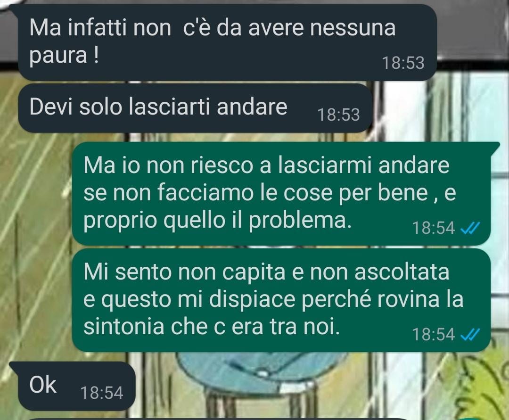Click the blue read ticks on 'proprio quello il problema'
Image resolution: width=509 pixels, height=420 pixels.
click(470, 229)
